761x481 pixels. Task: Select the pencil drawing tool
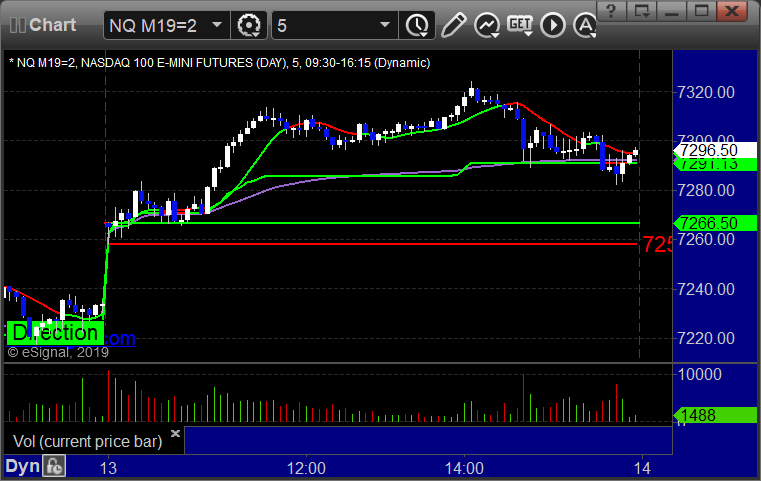coord(453,25)
